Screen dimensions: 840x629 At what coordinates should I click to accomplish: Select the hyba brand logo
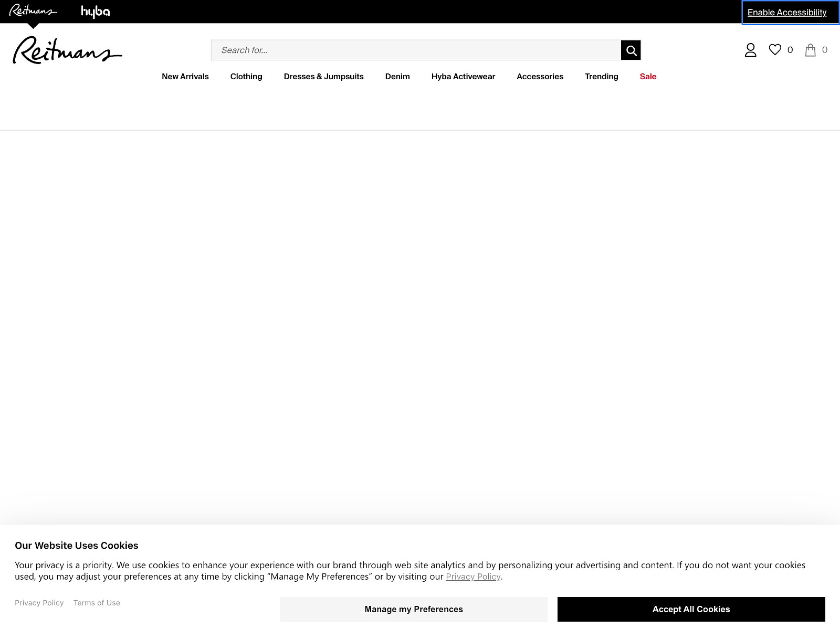[96, 11]
